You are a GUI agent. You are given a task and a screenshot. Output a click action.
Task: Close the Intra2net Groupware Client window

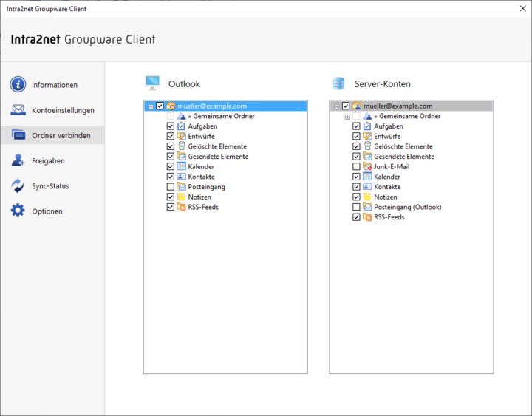point(523,8)
